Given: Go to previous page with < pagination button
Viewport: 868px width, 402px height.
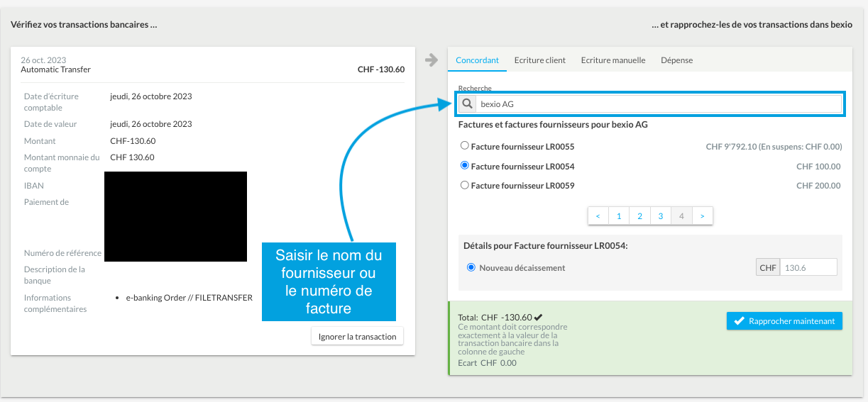Looking at the screenshot, I should pos(598,216).
